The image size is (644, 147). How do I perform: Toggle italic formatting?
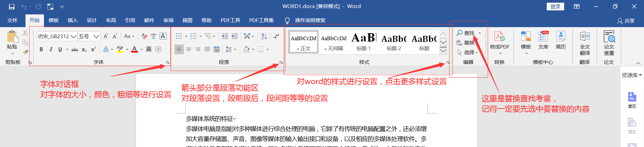tap(51, 49)
